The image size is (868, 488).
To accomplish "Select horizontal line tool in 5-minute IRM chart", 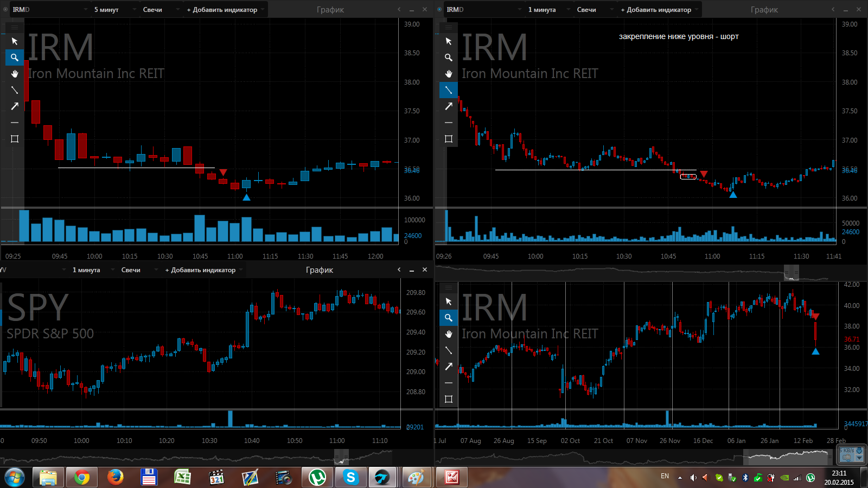I will point(15,123).
